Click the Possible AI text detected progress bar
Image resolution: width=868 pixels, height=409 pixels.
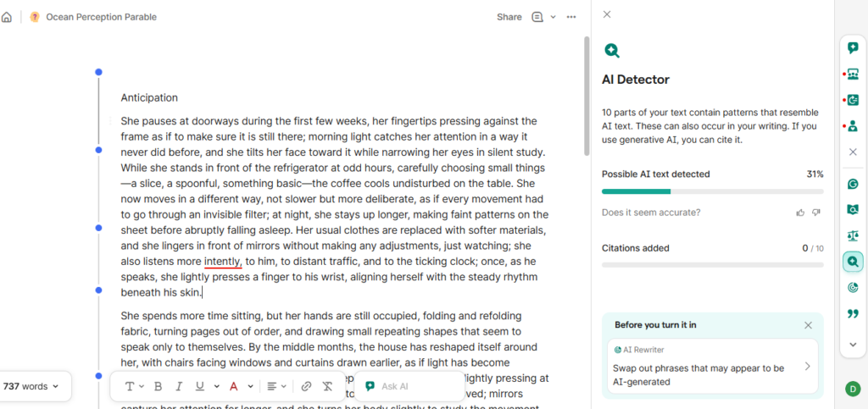point(712,191)
